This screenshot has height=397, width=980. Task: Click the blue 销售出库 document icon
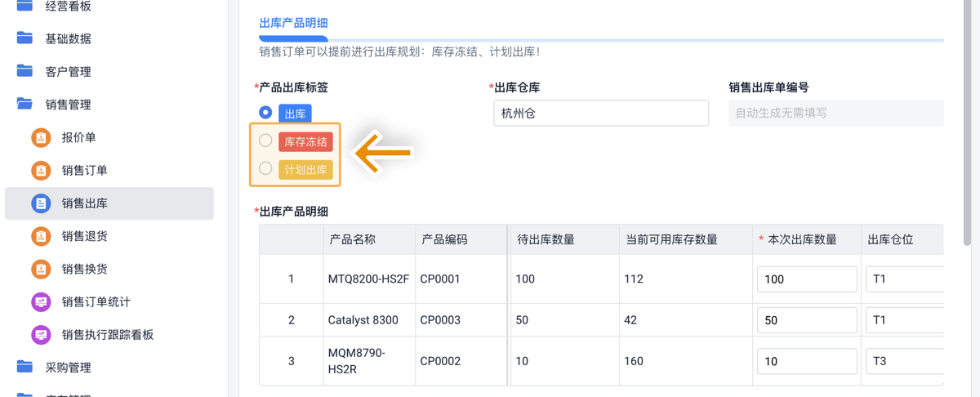[x=41, y=203]
